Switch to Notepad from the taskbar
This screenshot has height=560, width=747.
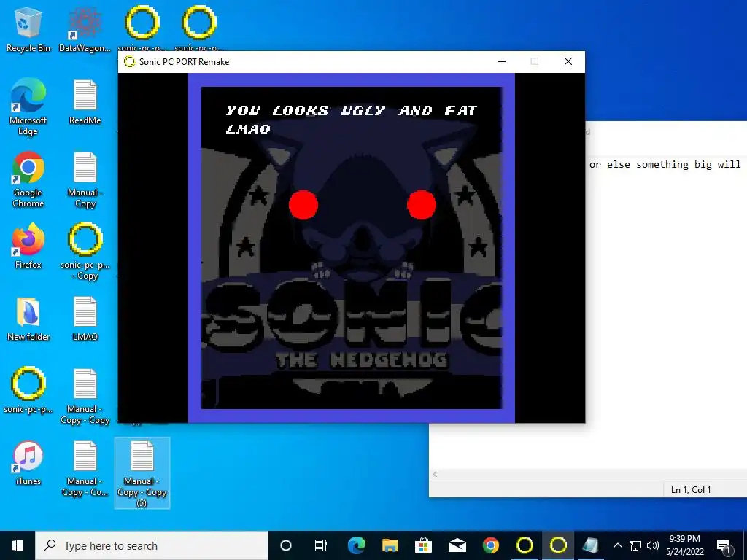click(x=591, y=545)
